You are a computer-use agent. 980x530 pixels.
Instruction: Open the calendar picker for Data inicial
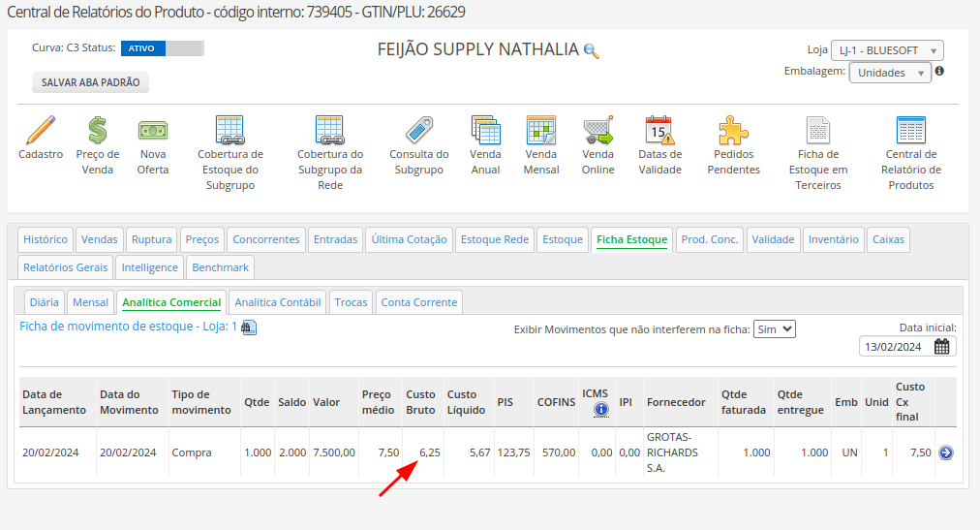click(x=941, y=347)
